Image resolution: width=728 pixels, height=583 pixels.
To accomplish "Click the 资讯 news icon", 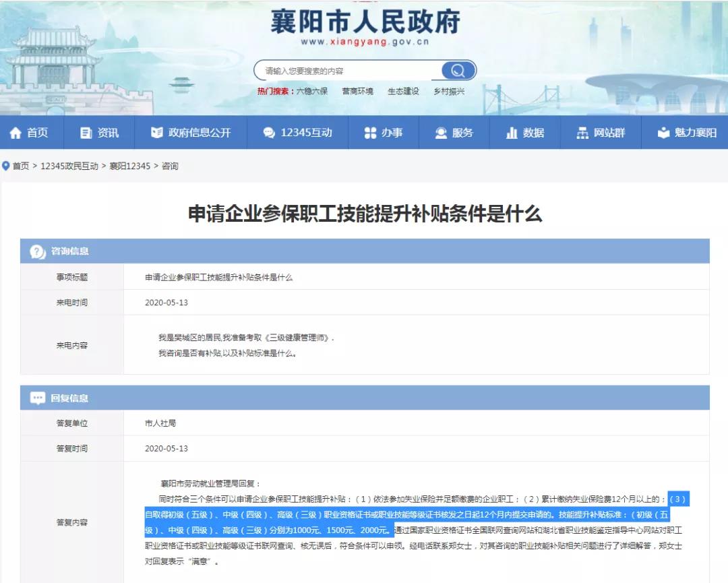I will click(86, 133).
